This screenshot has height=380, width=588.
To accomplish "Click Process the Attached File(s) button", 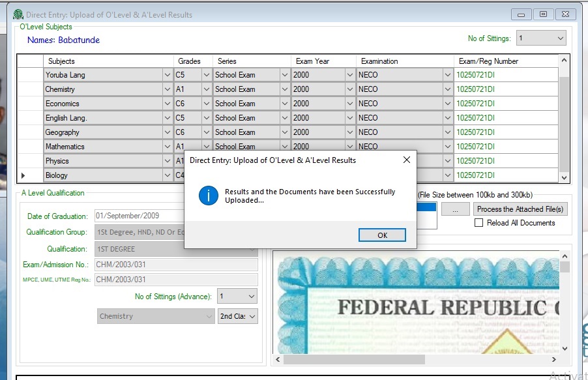I will (520, 209).
